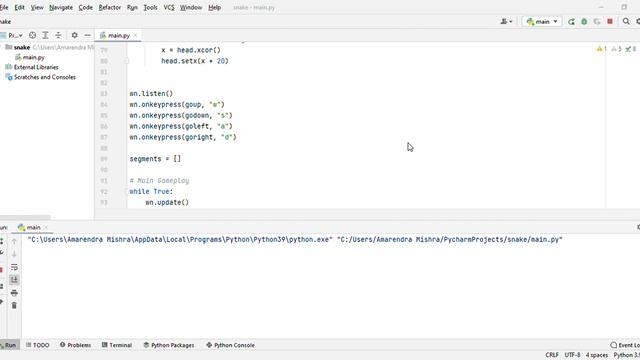Open the Tools menu
640x360 pixels.
[x=150, y=7]
